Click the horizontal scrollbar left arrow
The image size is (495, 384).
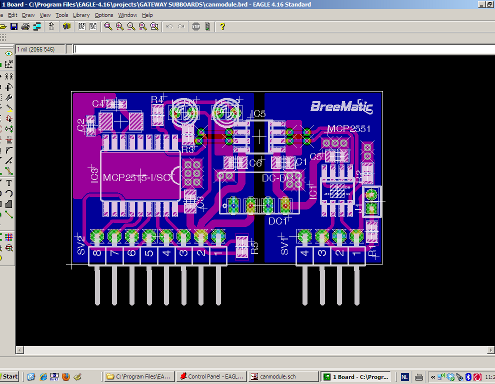point(20,350)
